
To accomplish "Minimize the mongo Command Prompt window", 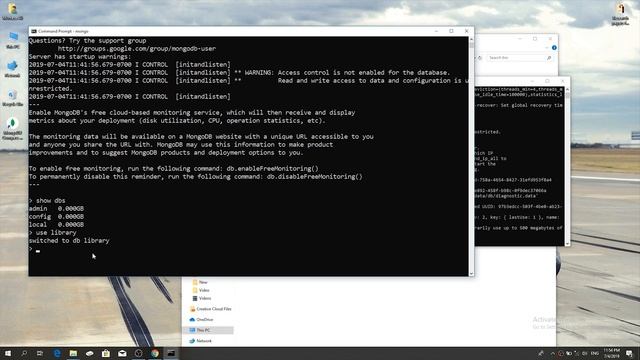I will click(436, 31).
